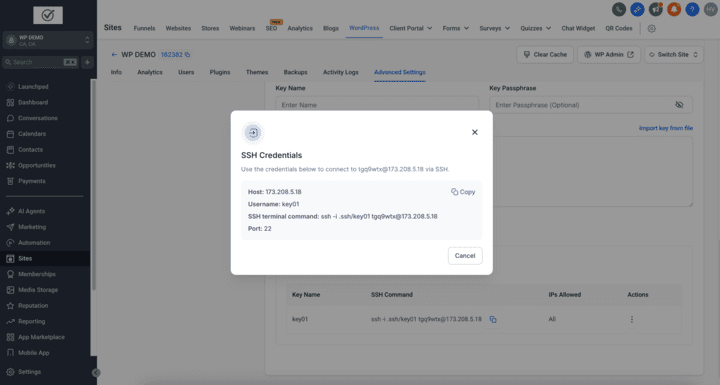Open the Plugins tab
720x385 pixels.
(x=219, y=72)
